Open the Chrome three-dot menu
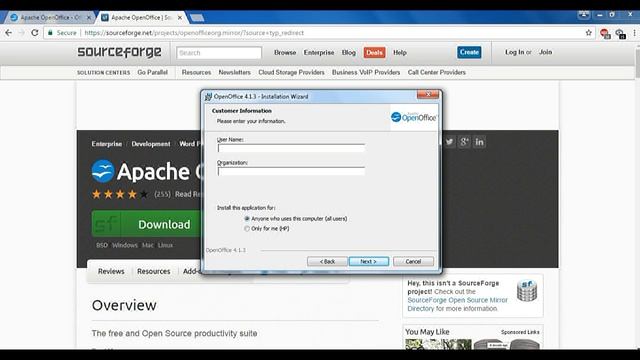Viewport: 640px width, 360px height. (634, 33)
